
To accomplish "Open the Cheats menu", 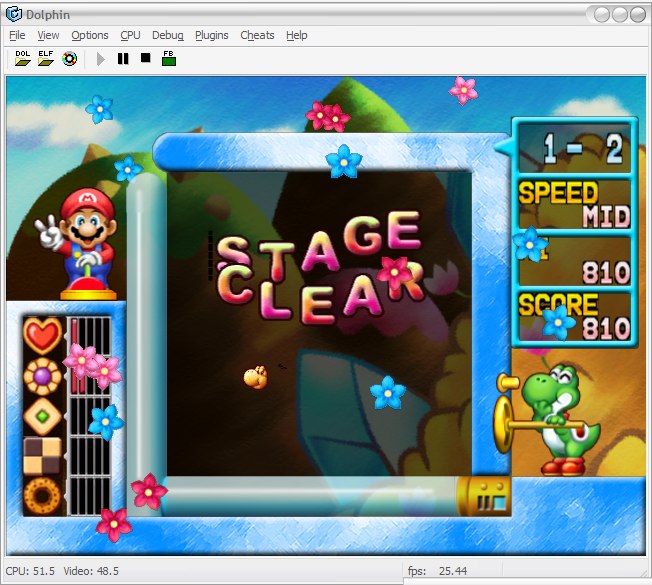I will coord(257,35).
